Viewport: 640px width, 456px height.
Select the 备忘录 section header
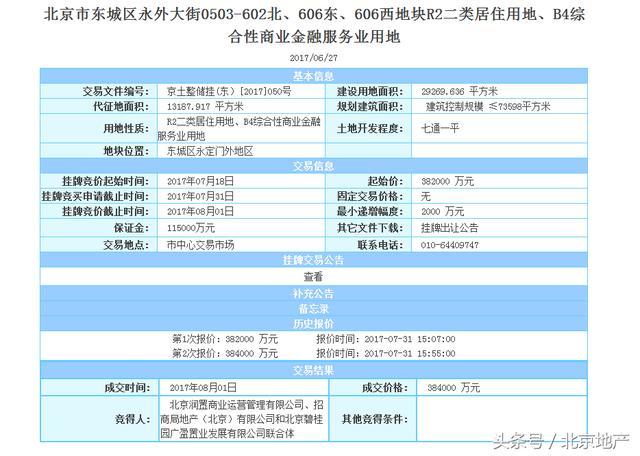point(313,309)
